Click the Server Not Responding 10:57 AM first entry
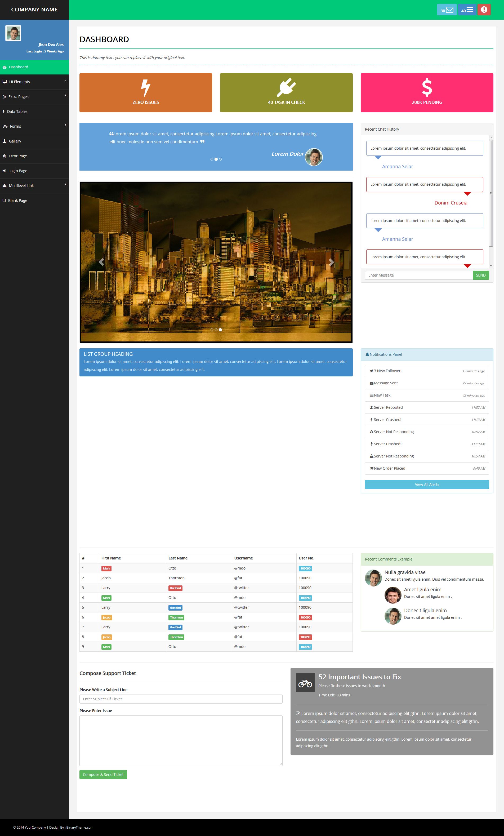504x836 pixels. tap(427, 432)
